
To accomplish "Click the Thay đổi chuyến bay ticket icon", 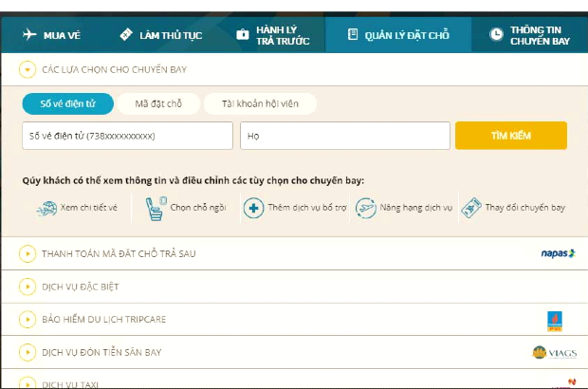I will click(x=471, y=208).
